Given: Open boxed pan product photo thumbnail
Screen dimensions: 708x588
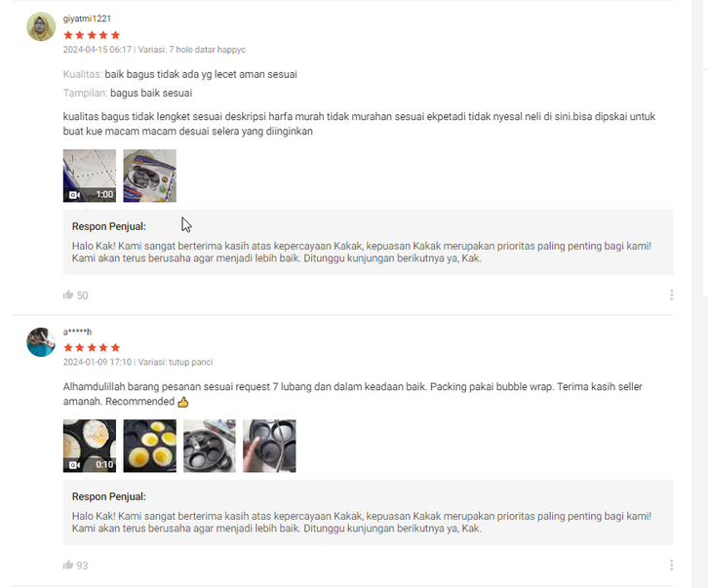Looking at the screenshot, I should [149, 176].
